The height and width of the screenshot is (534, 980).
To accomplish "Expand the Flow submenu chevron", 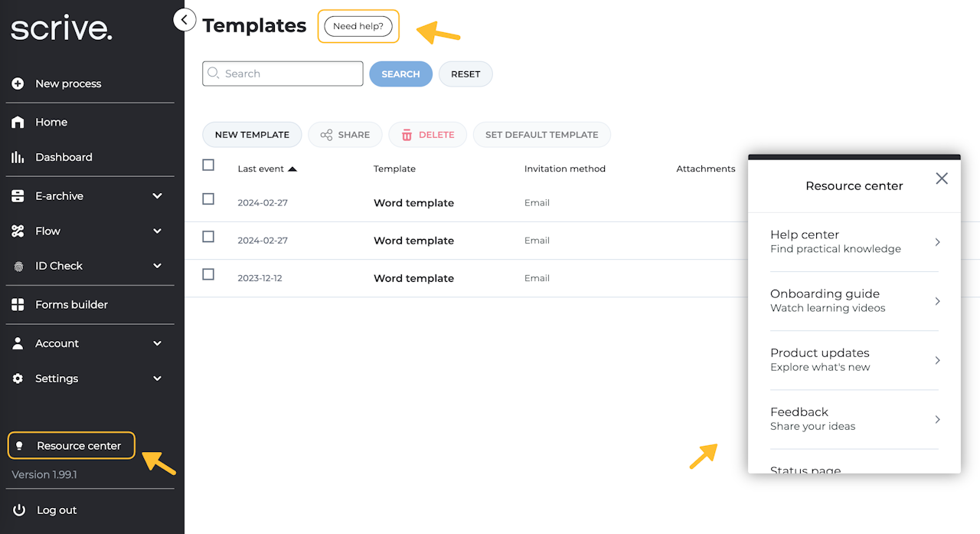I will [x=157, y=231].
